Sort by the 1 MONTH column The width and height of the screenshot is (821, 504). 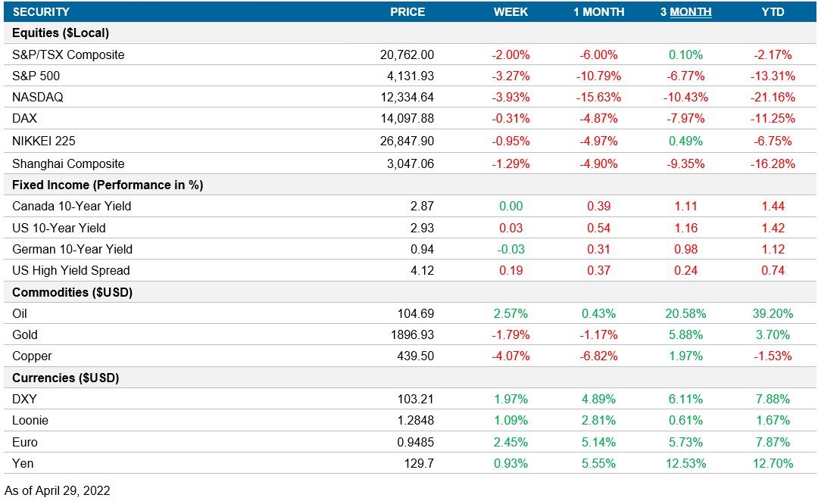[x=599, y=12]
